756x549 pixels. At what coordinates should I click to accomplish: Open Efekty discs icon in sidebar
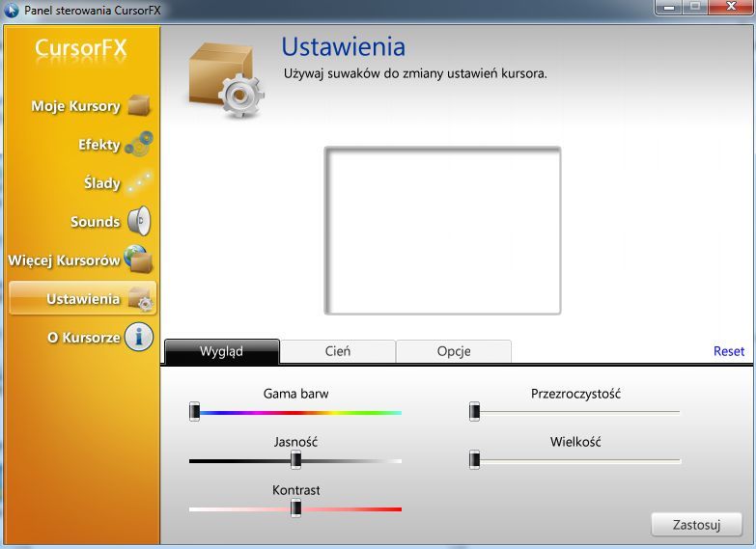pyautogui.click(x=139, y=144)
